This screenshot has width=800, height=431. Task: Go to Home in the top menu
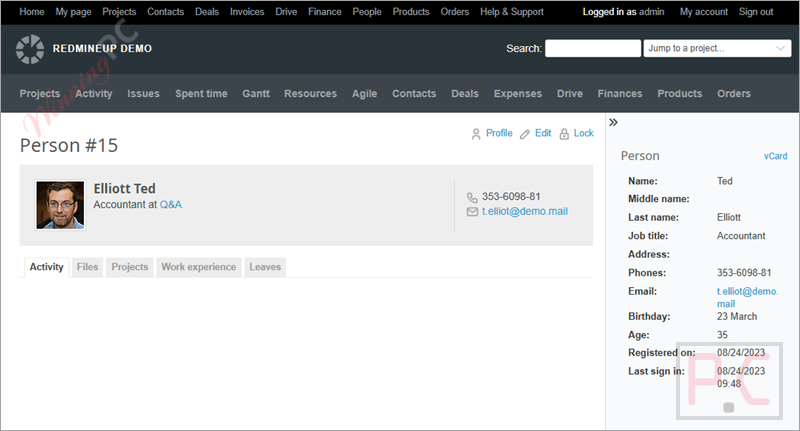click(x=32, y=12)
